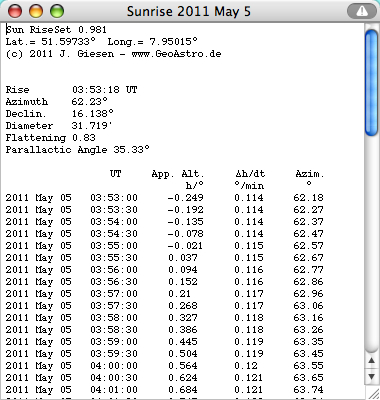Click the azimuth value 62.47
Image resolution: width=380 pixels, height=400 pixels.
pyautogui.click(x=308, y=234)
